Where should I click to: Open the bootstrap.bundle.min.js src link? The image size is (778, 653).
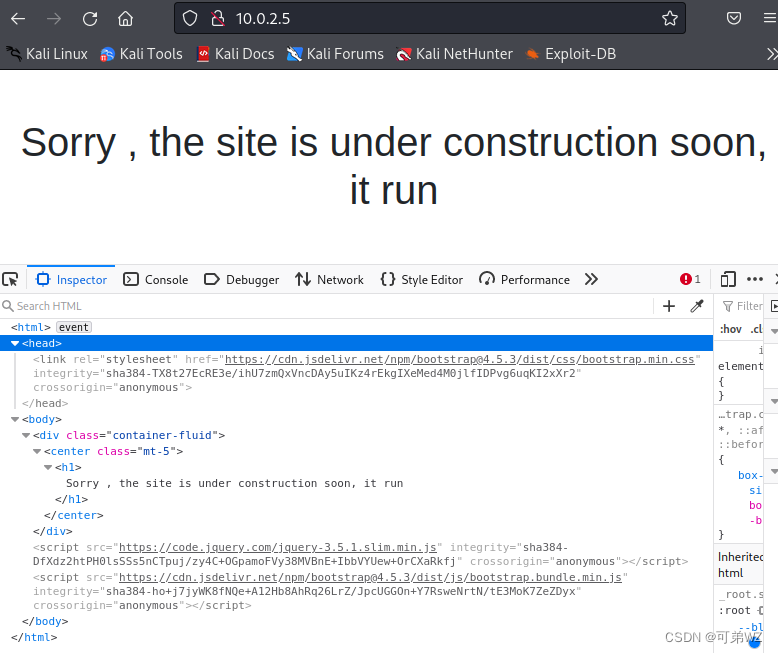click(x=370, y=578)
